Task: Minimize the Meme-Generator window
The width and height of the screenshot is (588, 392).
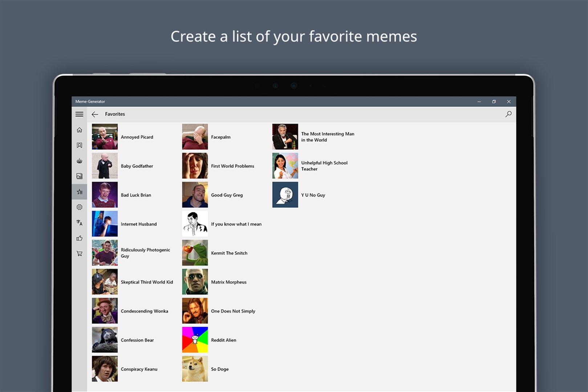Action: [x=479, y=102]
